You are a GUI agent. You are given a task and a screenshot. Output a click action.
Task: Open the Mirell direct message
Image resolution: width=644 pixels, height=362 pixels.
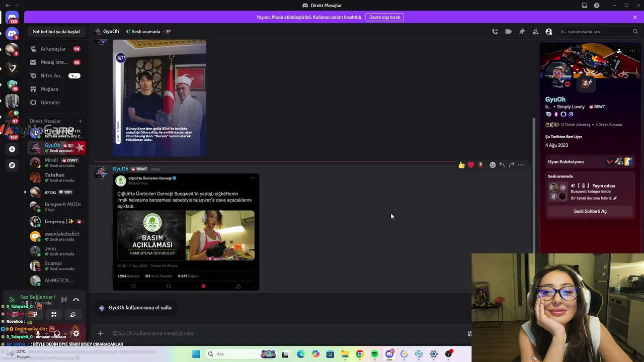[x=56, y=162]
